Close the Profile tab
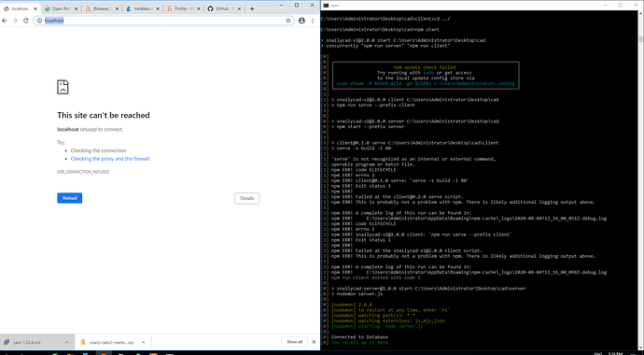 click(x=198, y=8)
